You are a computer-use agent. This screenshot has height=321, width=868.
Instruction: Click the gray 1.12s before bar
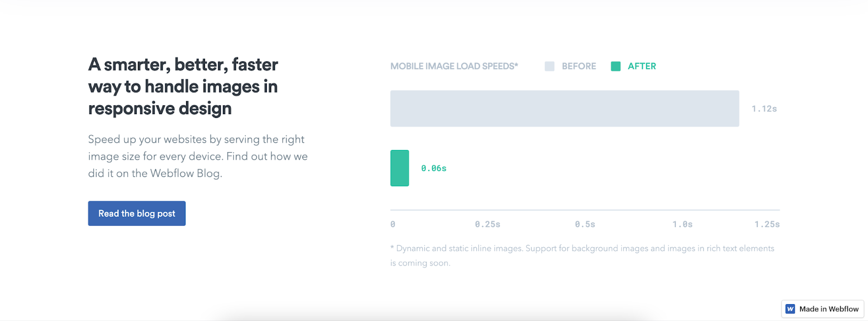[x=565, y=109]
